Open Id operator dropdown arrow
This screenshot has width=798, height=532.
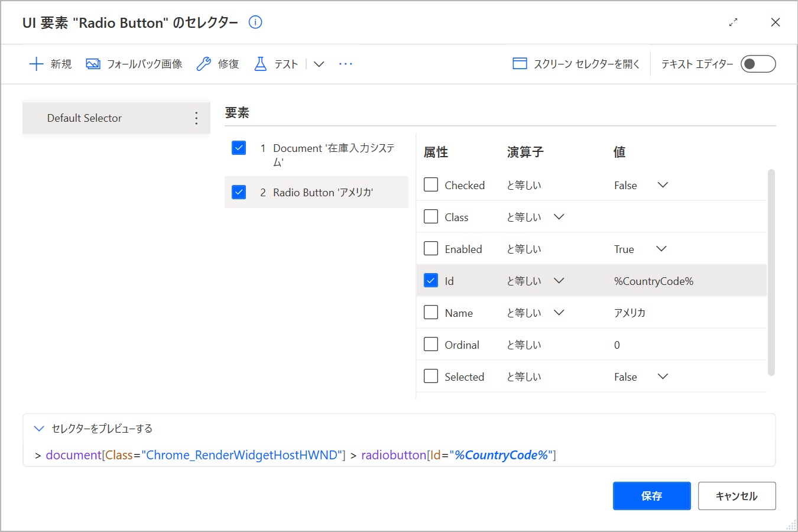point(559,281)
